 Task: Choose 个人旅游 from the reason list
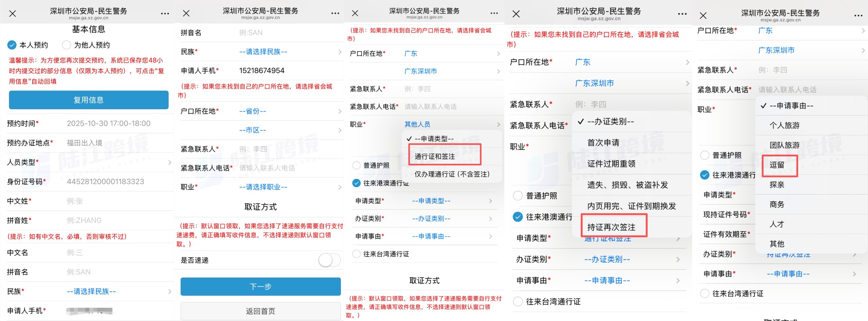pos(784,125)
